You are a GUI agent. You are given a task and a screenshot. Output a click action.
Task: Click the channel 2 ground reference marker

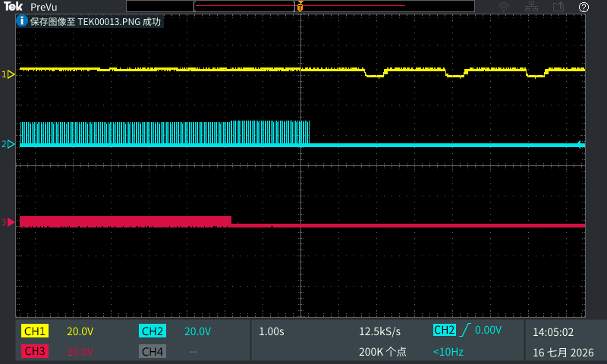click(8, 144)
